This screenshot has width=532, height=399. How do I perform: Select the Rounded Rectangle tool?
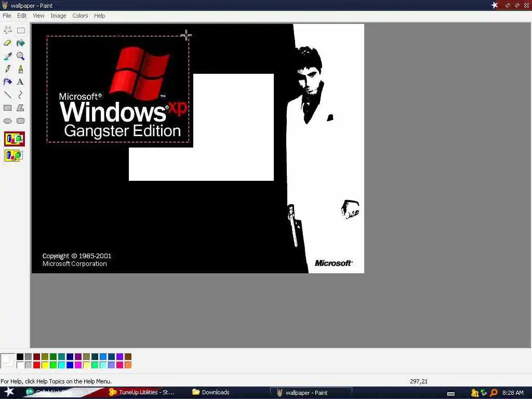(21, 121)
